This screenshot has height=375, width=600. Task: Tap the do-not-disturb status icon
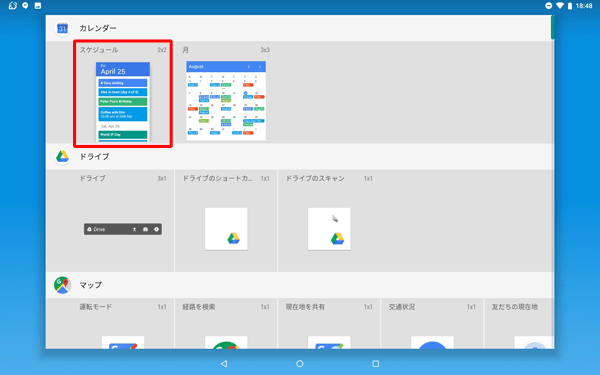point(548,6)
